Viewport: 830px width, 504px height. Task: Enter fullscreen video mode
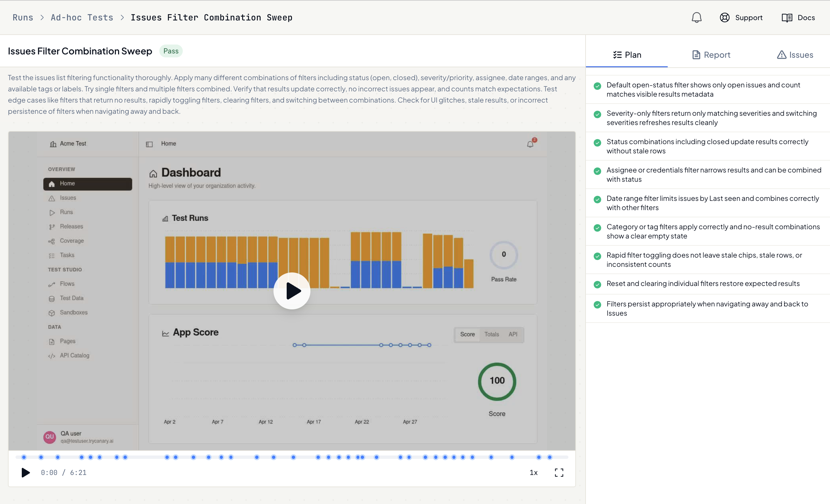point(559,472)
